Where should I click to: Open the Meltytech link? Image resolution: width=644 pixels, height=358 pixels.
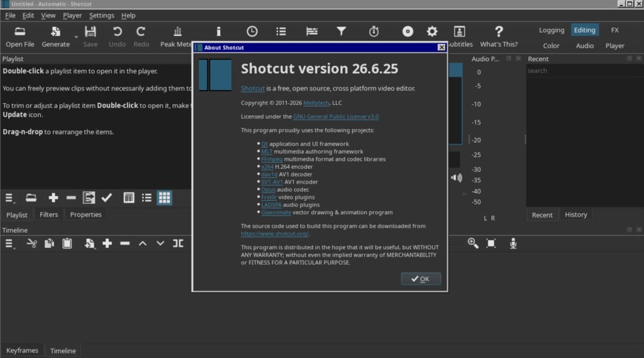tap(316, 103)
